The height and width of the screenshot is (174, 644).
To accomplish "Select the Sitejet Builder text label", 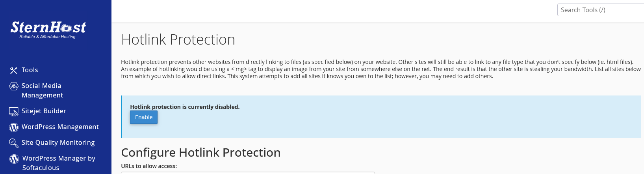I will (44, 111).
